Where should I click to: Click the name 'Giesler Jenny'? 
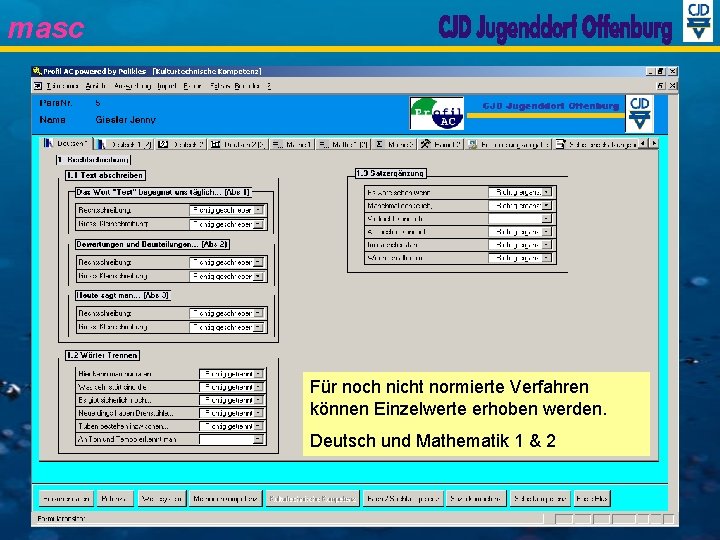(x=125, y=120)
